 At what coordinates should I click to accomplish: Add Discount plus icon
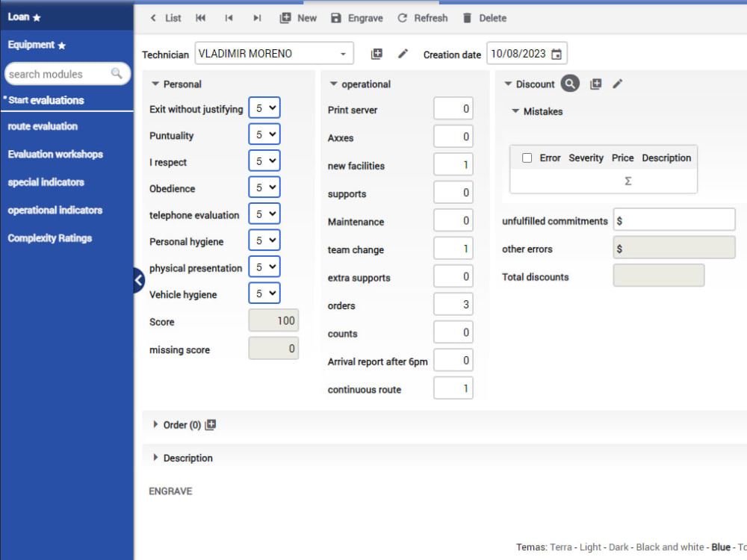[595, 84]
